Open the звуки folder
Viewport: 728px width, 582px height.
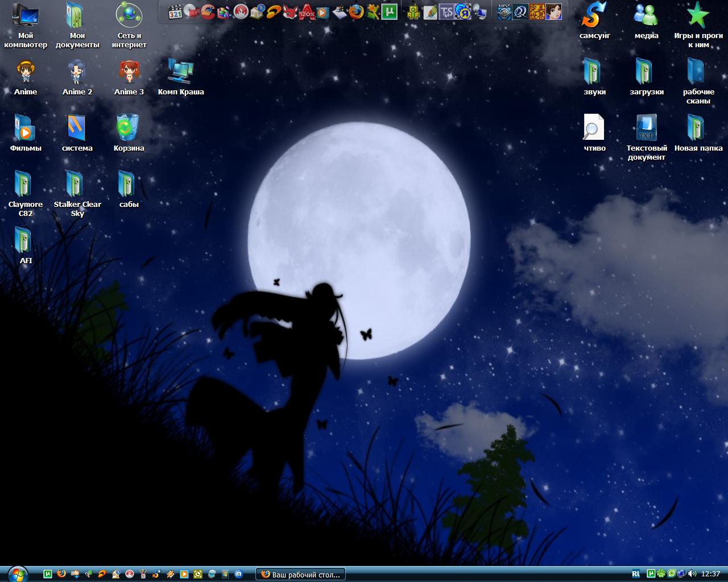[x=595, y=77]
